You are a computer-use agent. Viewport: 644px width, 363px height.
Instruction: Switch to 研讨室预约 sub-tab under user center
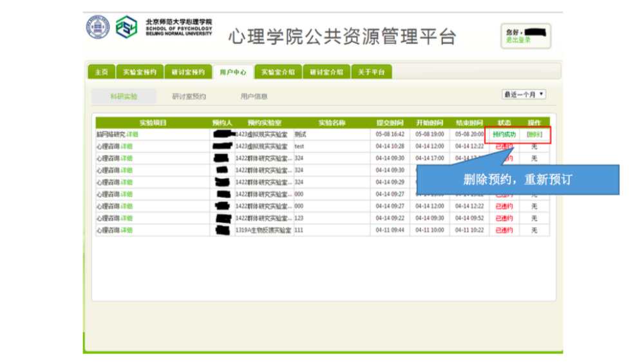click(x=189, y=97)
